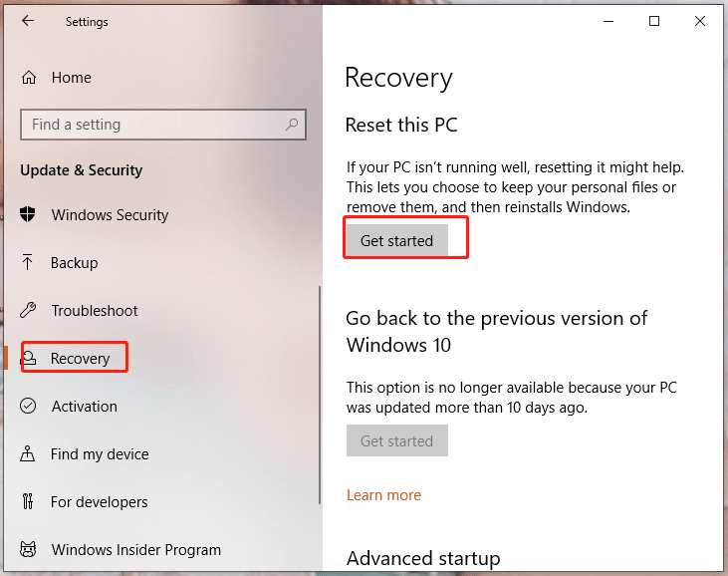Viewport: 728px width, 576px height.
Task: Select the Backup menu entry
Action: click(x=75, y=263)
